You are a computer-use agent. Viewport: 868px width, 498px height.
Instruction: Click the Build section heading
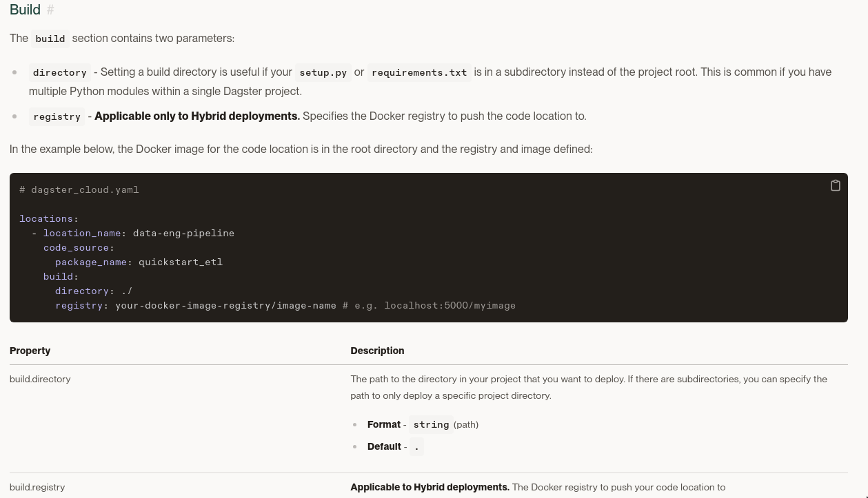[x=25, y=10]
